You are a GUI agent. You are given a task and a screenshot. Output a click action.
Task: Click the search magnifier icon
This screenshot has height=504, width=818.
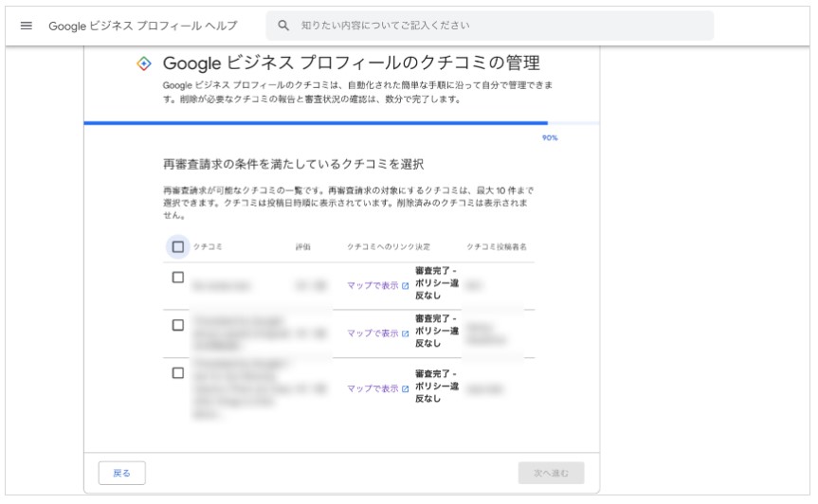283,25
